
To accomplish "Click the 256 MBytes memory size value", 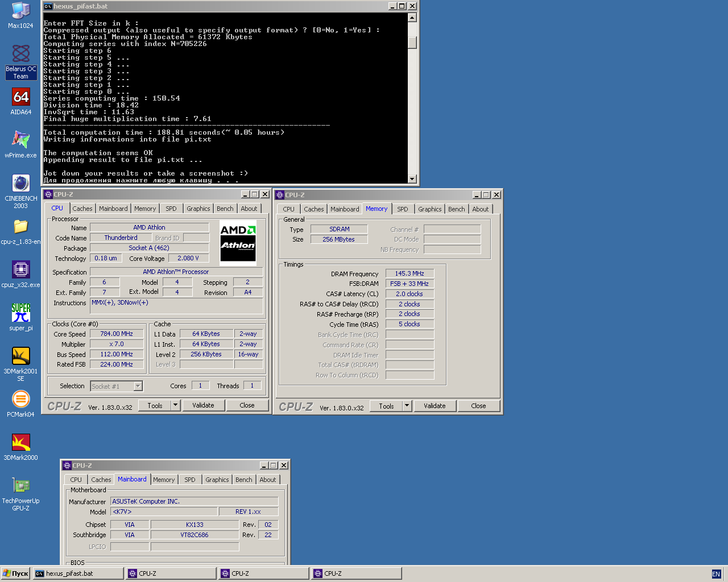I will pyautogui.click(x=339, y=240).
